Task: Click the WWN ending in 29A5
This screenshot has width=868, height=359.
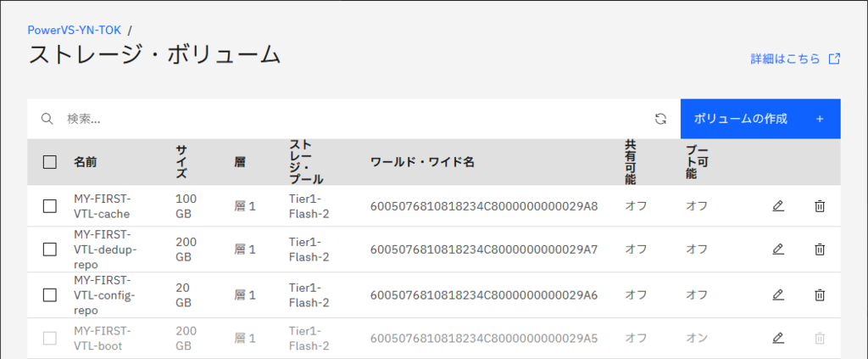Action: 484,338
